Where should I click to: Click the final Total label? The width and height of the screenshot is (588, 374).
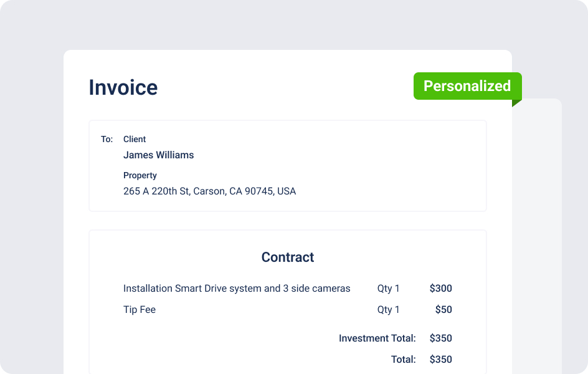tap(404, 360)
